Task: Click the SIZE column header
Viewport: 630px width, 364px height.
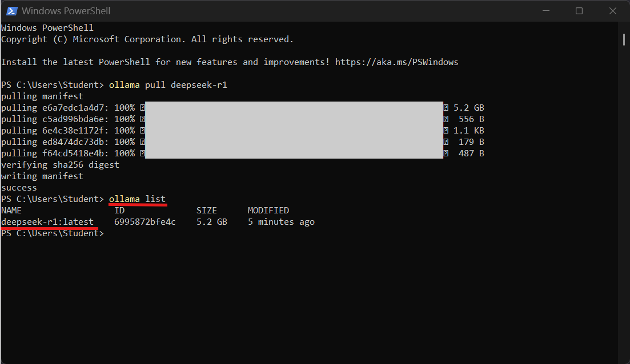Action: click(x=207, y=211)
